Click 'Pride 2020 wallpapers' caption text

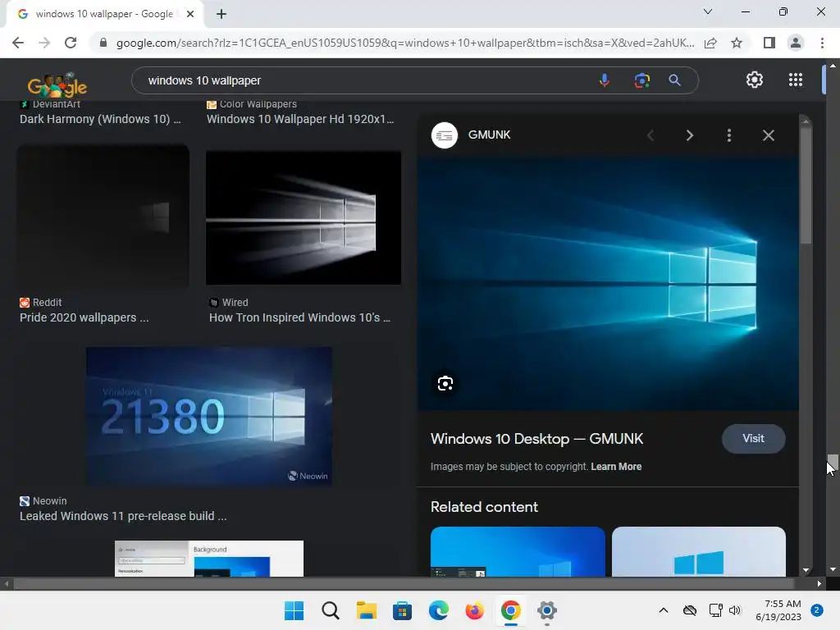click(84, 317)
